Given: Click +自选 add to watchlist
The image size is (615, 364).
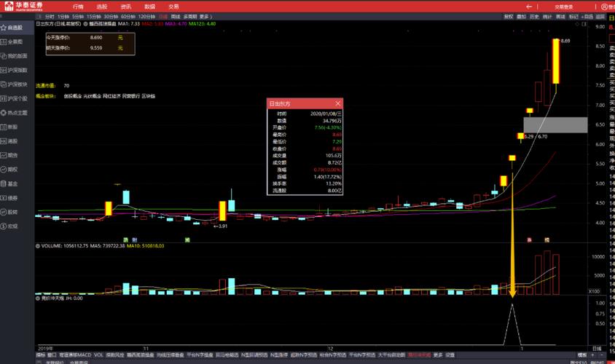Looking at the screenshot, I should coord(587,17).
